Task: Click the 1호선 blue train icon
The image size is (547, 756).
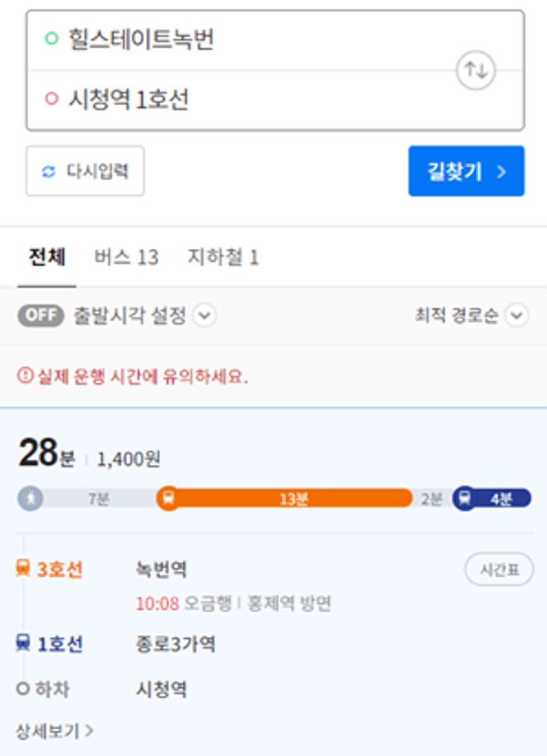Action: [x=22, y=643]
